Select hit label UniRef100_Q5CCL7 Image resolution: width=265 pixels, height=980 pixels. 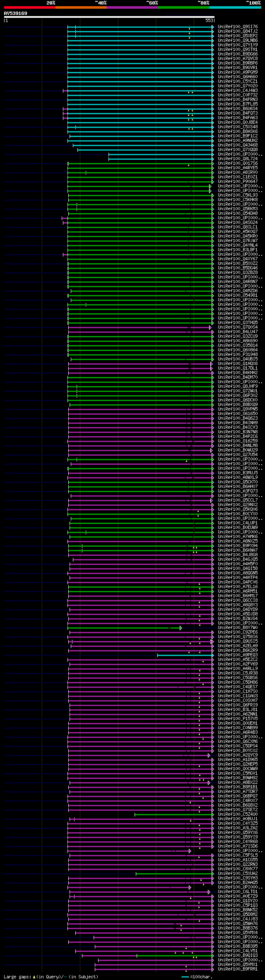pos(238,500)
